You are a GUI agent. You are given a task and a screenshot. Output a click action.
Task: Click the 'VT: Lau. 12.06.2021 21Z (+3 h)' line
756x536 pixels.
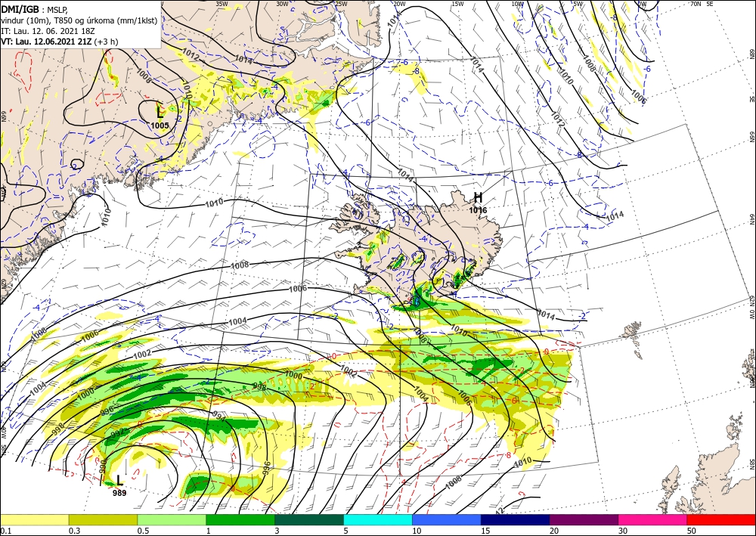[59, 42]
